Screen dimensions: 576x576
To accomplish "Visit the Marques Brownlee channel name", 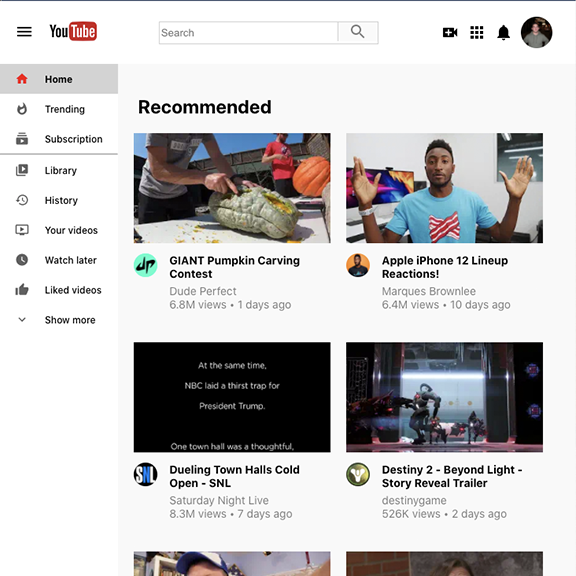I will [x=429, y=291].
